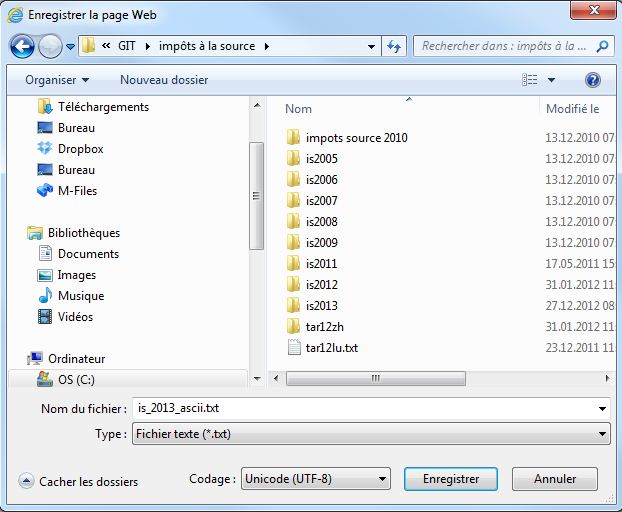The width and height of the screenshot is (622, 512).
Task: Click the greyed-out Forward navigation arrow
Action: (50, 46)
